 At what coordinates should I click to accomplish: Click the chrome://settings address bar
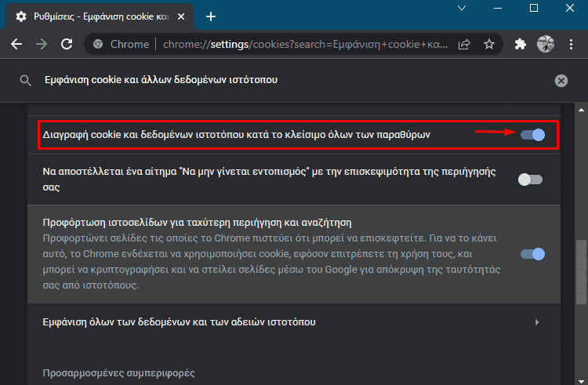[x=305, y=44]
